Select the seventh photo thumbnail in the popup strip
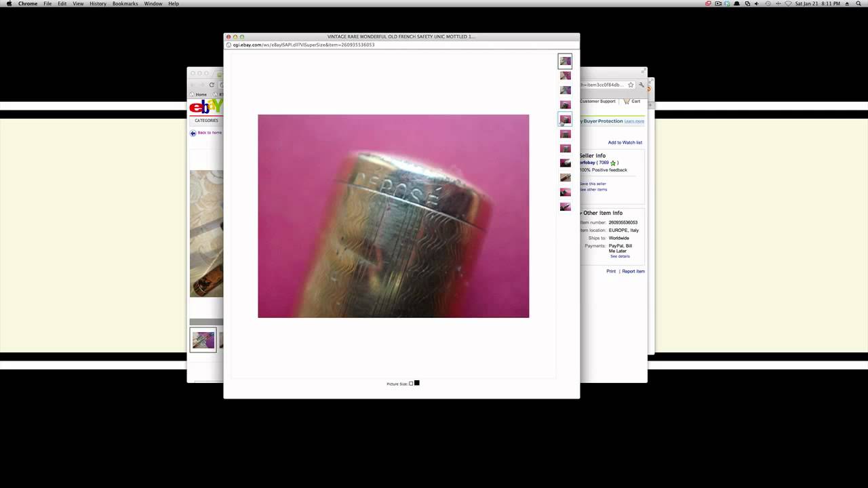The image size is (868, 488). [x=565, y=148]
